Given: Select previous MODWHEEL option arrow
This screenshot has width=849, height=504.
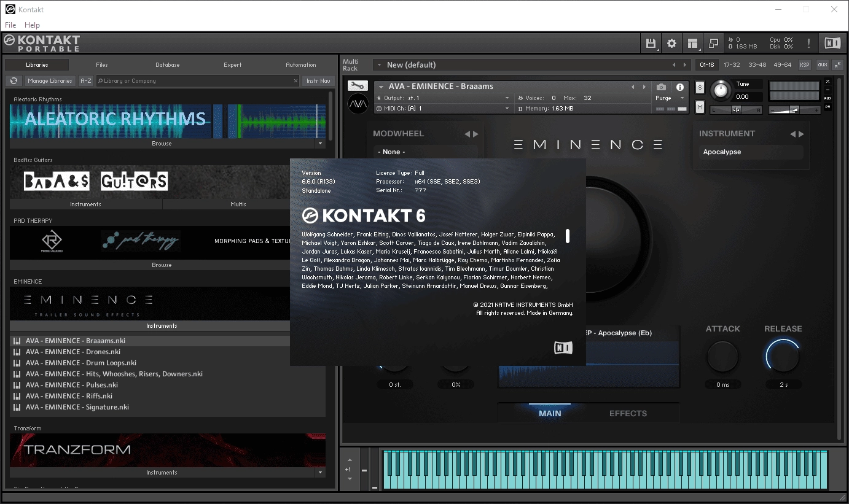Looking at the screenshot, I should click(x=467, y=134).
